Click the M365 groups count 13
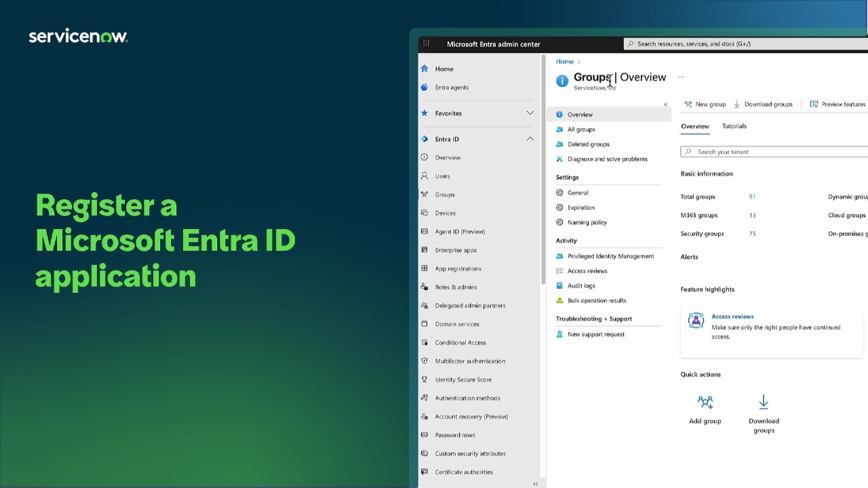The width and height of the screenshot is (868, 488). coord(752,215)
